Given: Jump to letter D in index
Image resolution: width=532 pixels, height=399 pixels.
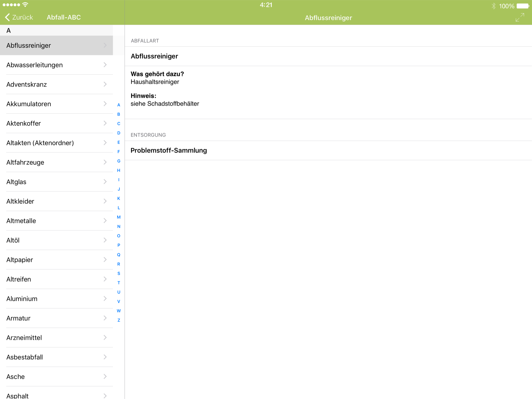Looking at the screenshot, I should pos(119,133).
